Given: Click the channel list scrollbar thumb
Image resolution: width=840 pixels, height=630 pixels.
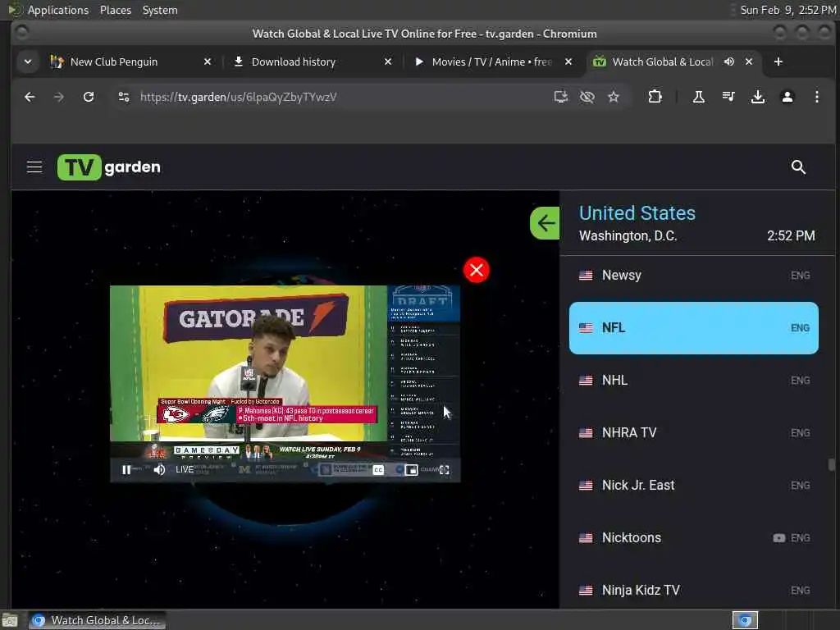Looking at the screenshot, I should tap(832, 464).
